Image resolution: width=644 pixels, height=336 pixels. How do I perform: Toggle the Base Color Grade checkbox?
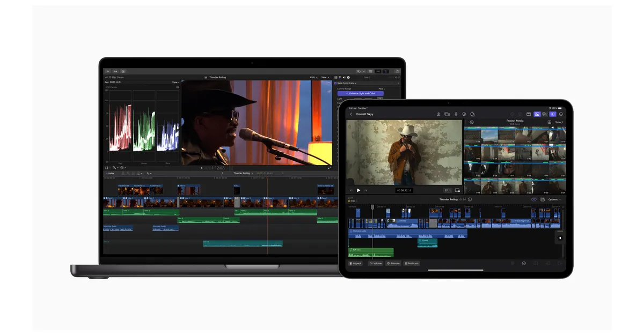click(x=336, y=83)
